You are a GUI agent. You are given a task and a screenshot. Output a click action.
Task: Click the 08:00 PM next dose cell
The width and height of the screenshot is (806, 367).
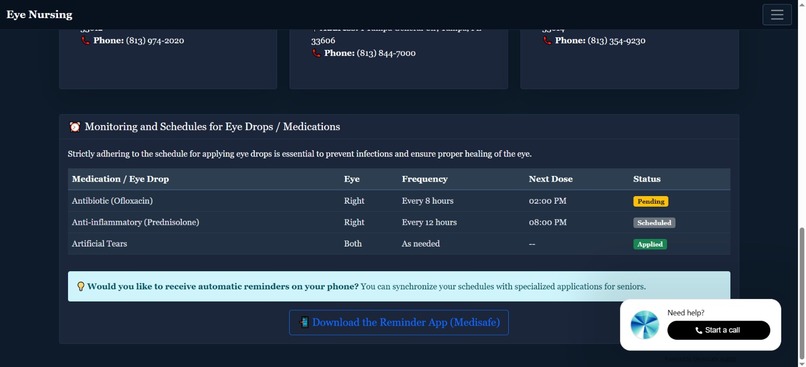coord(547,222)
